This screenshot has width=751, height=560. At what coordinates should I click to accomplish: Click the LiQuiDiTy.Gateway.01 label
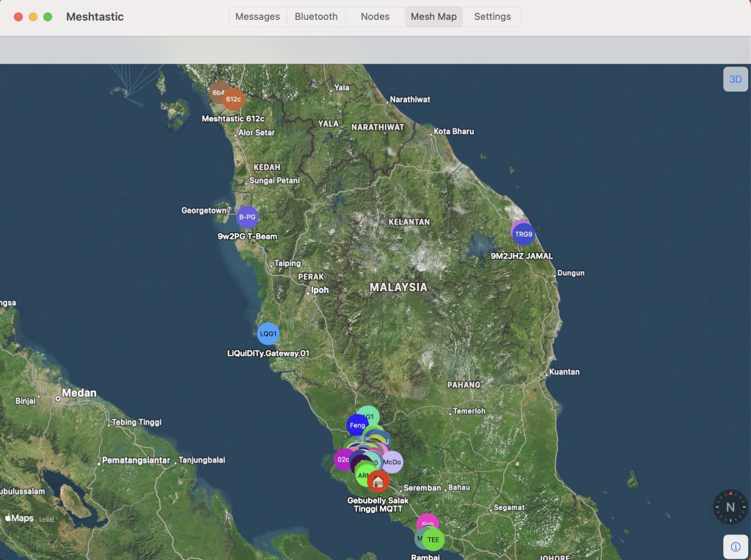(x=268, y=353)
